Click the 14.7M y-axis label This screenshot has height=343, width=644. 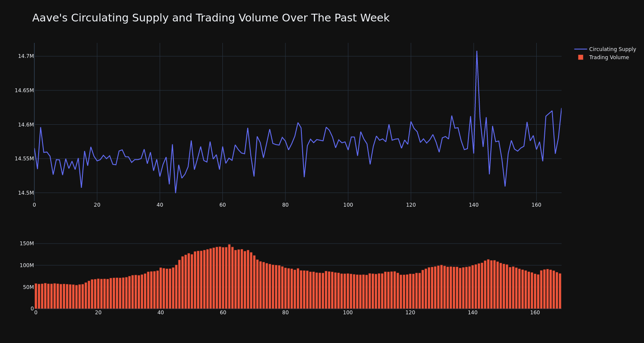(x=26, y=56)
